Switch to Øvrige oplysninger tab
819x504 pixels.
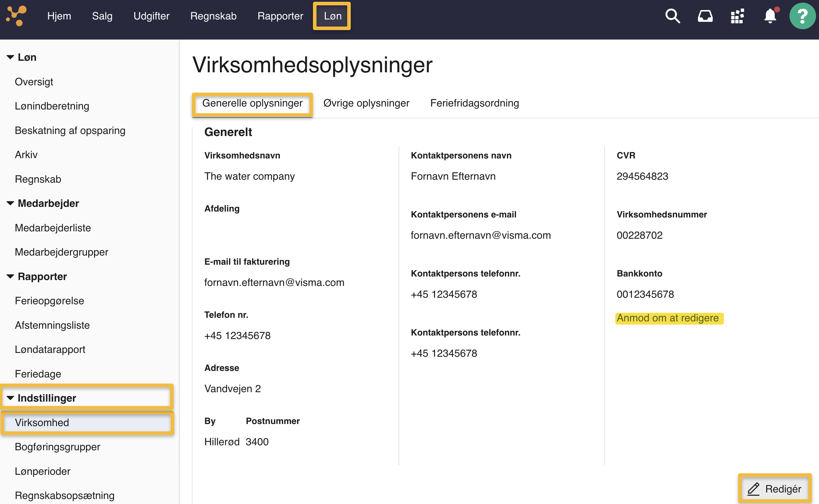pyautogui.click(x=366, y=103)
